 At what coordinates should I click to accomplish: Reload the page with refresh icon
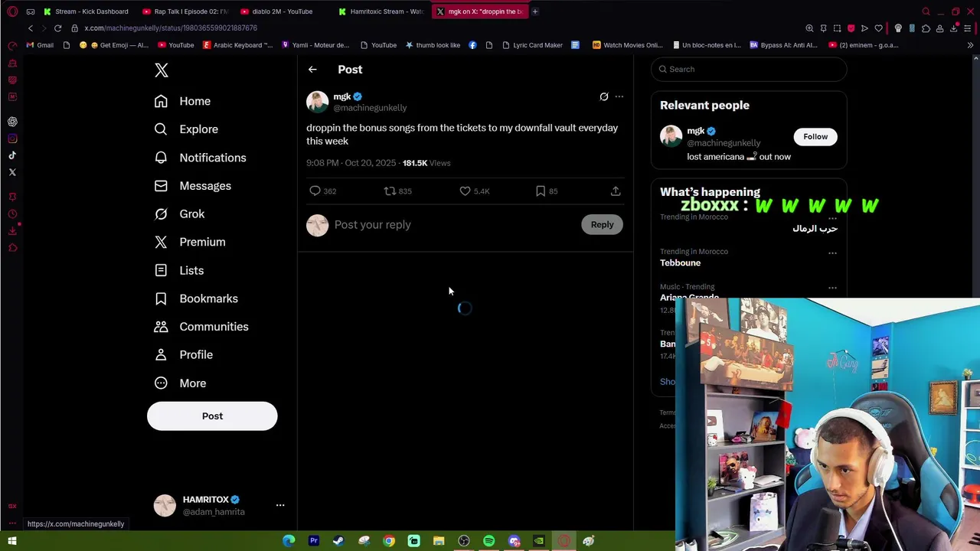point(57,28)
